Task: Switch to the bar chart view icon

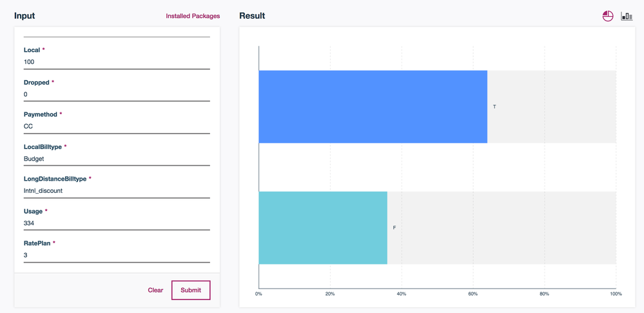Action: 627,16
